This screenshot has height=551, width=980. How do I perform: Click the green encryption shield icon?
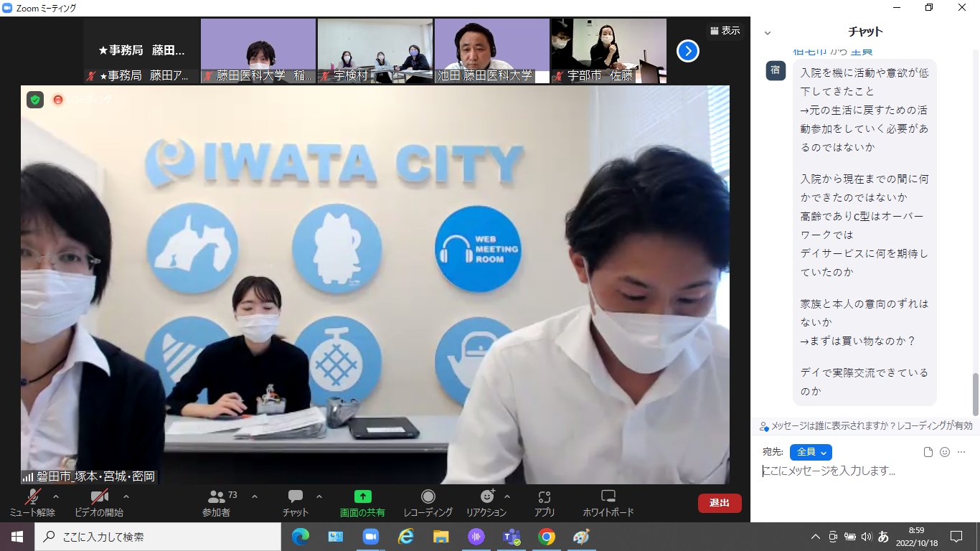click(x=35, y=100)
